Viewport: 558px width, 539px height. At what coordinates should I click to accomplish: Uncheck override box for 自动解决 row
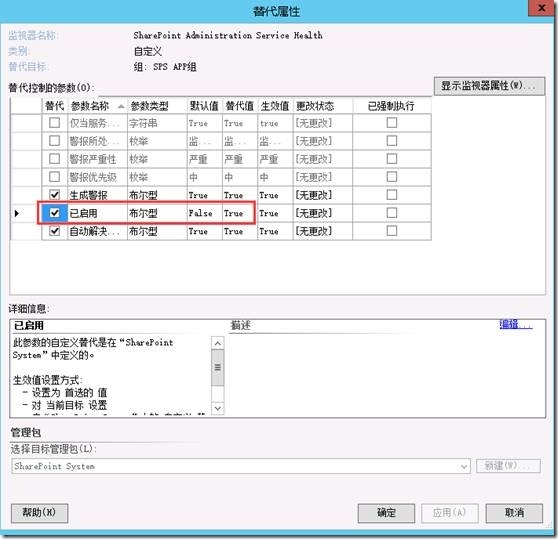pyautogui.click(x=54, y=231)
